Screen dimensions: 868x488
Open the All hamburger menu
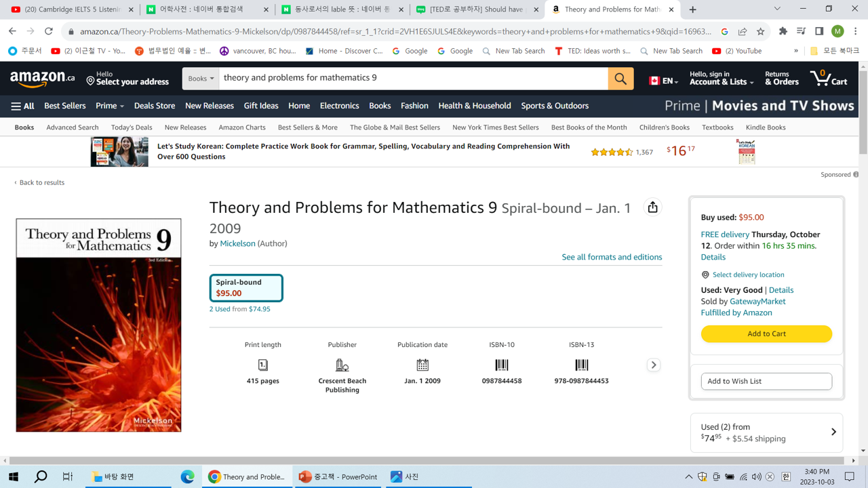(x=22, y=106)
